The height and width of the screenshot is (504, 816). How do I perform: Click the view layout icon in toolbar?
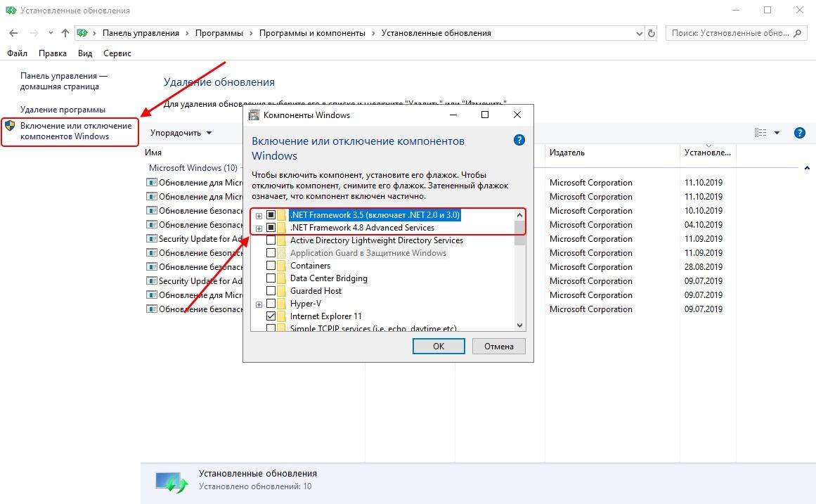point(760,133)
